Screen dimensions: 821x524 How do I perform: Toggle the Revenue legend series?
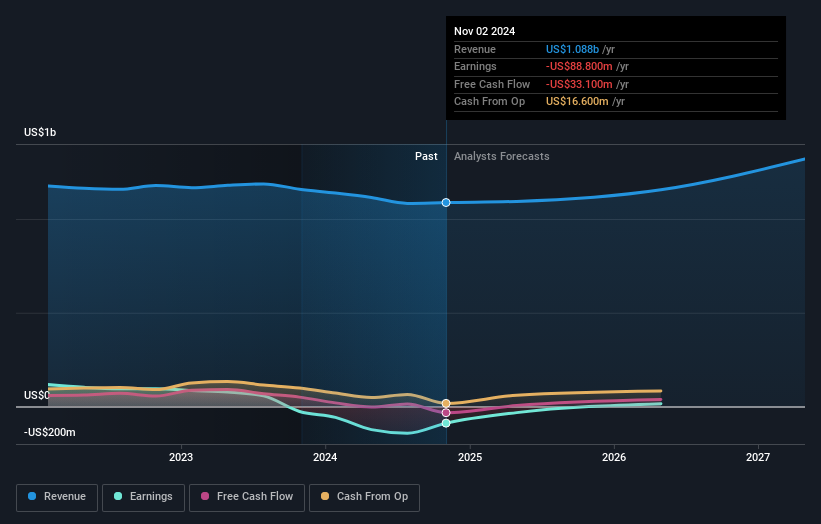[x=57, y=497]
